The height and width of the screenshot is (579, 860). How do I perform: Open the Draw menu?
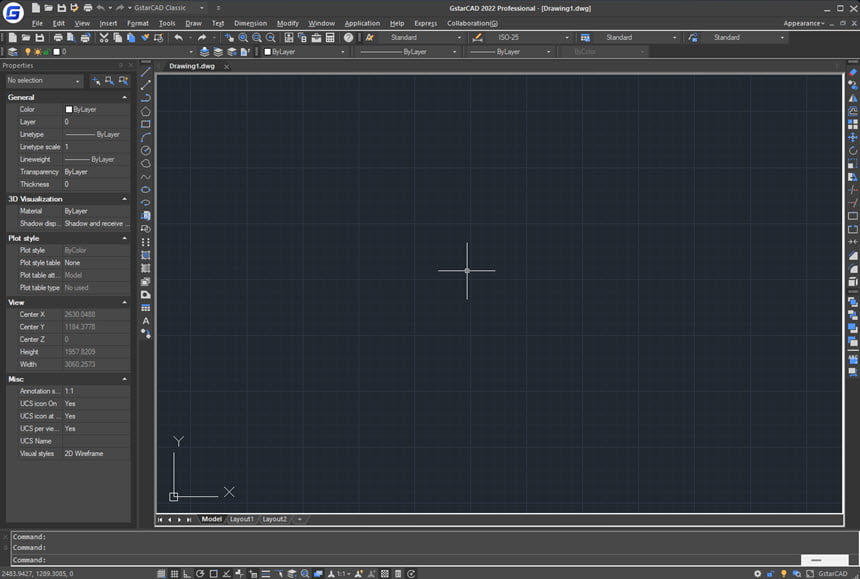click(193, 23)
